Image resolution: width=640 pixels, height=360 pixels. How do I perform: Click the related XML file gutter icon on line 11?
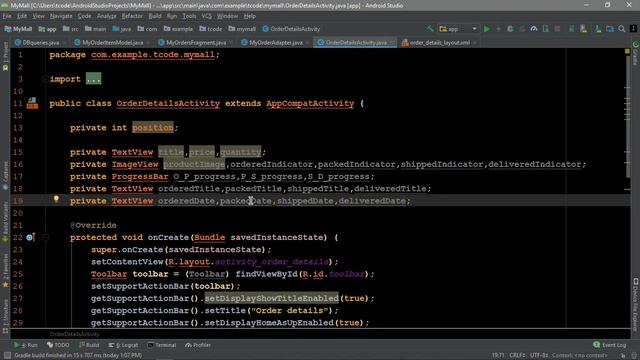point(32,103)
